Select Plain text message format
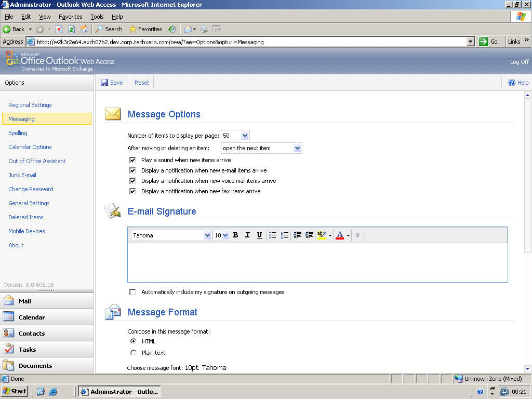 point(133,353)
